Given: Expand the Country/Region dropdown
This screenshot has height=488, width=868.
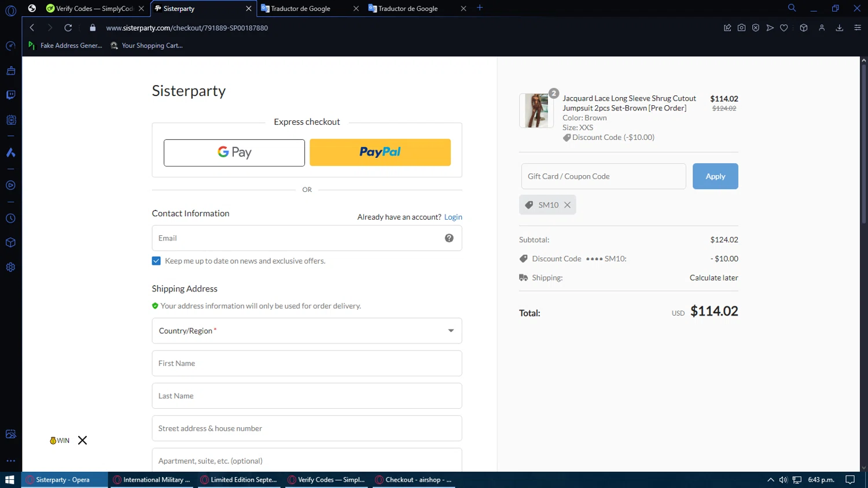Looking at the screenshot, I should [307, 331].
